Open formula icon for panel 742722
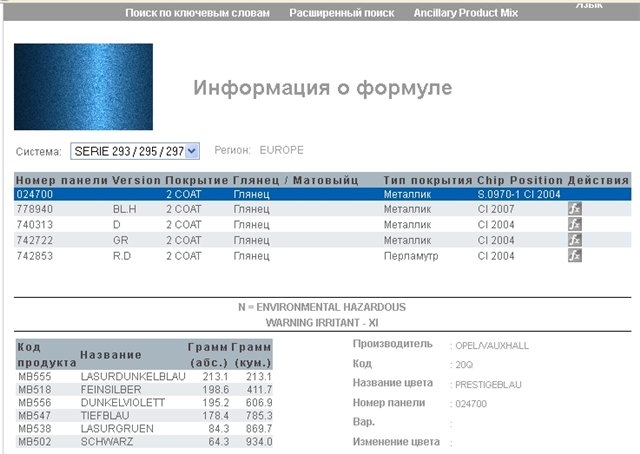Image resolution: width=640 pixels, height=454 pixels. click(574, 241)
